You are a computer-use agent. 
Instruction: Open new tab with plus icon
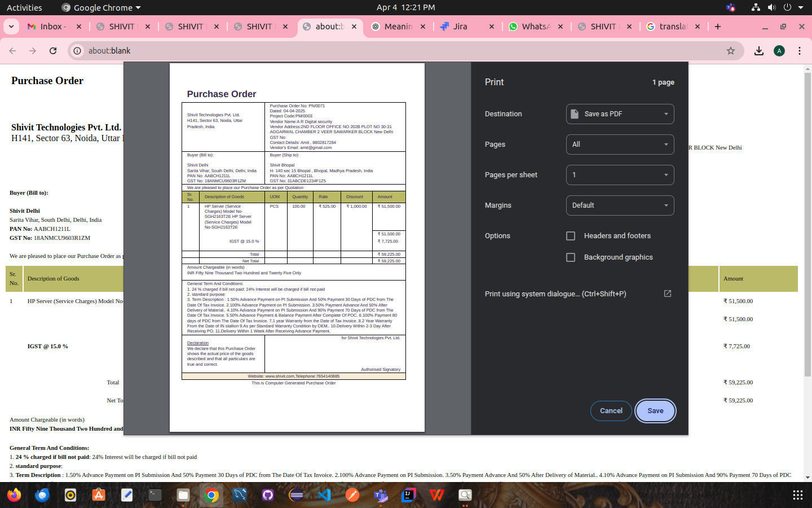[718, 27]
